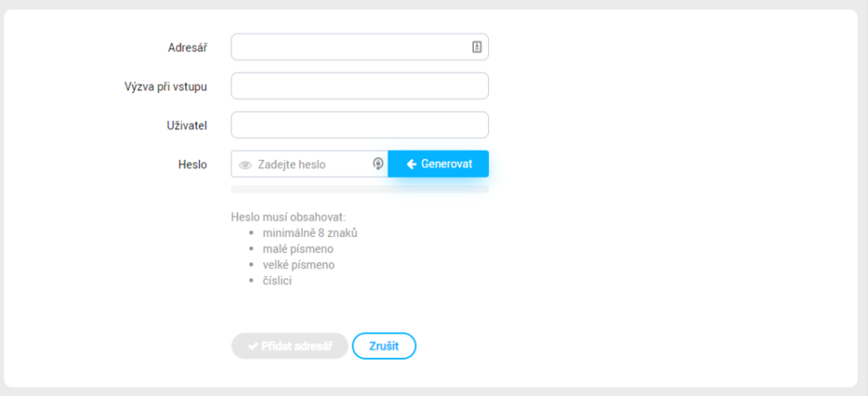Click the password manager keyhole icon in Heslo field
868x396 pixels.
378,164
